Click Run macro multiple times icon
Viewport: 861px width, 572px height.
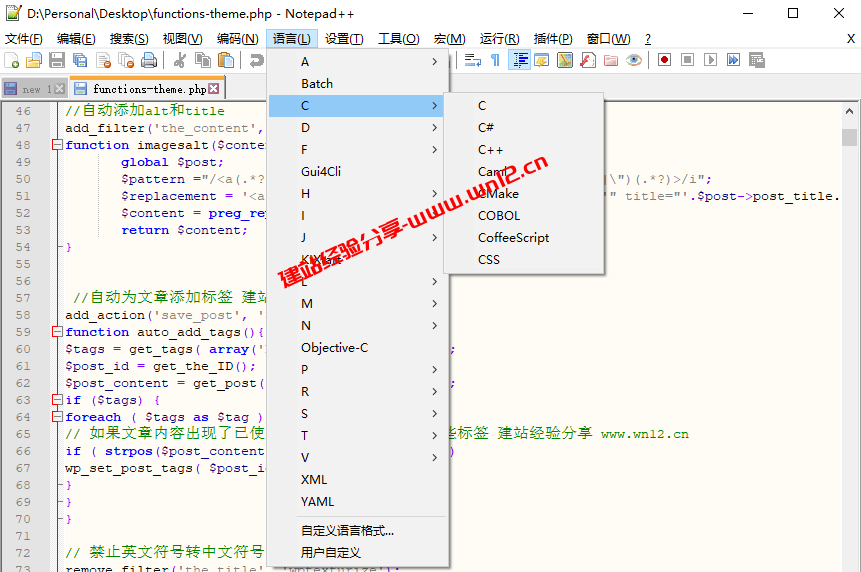[734, 60]
